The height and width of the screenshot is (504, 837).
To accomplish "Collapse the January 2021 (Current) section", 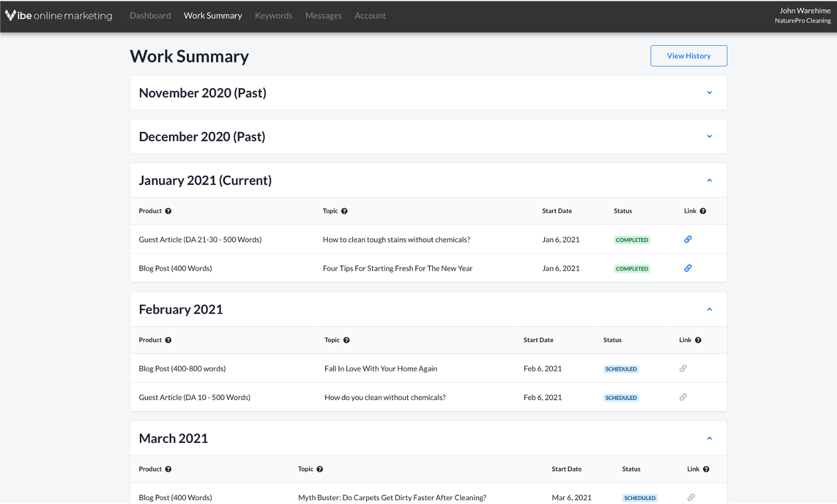I will (709, 180).
